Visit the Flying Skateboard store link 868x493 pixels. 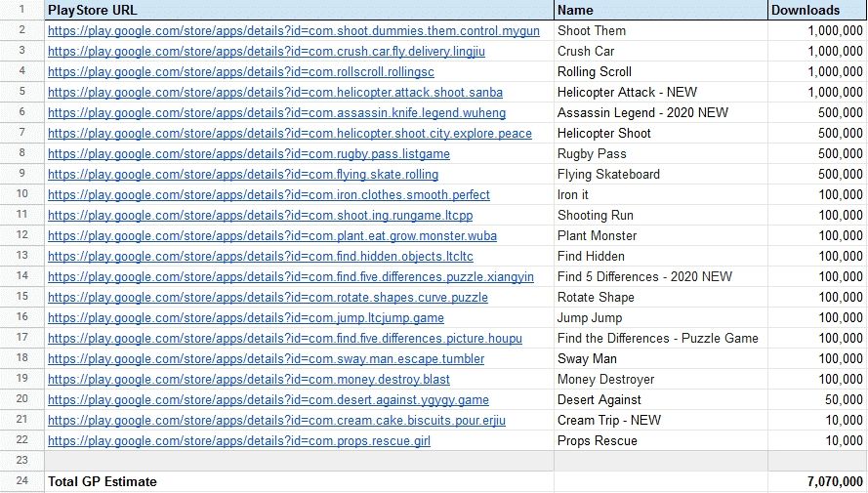[242, 175]
